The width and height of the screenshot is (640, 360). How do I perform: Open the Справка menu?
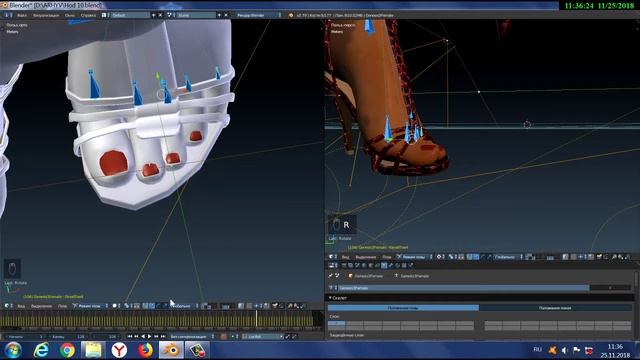(x=88, y=15)
